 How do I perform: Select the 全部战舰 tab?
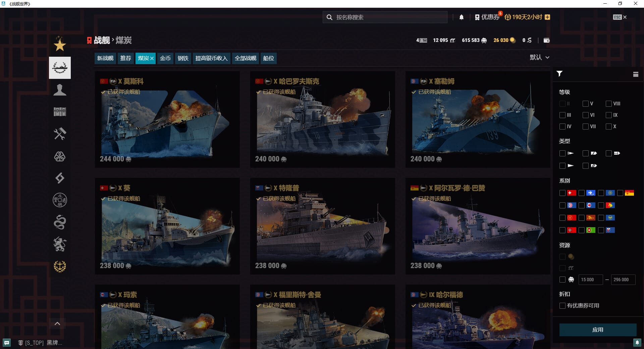coord(245,58)
